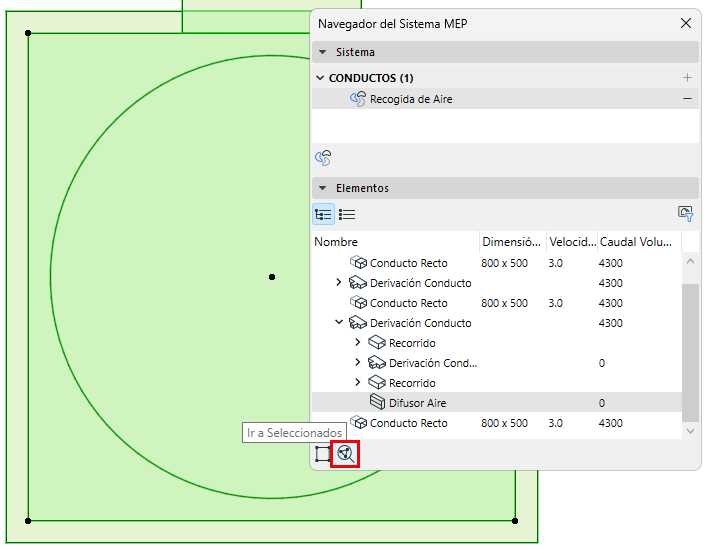
Task: Collapse the second Derivación Conducto row
Action: tap(339, 322)
